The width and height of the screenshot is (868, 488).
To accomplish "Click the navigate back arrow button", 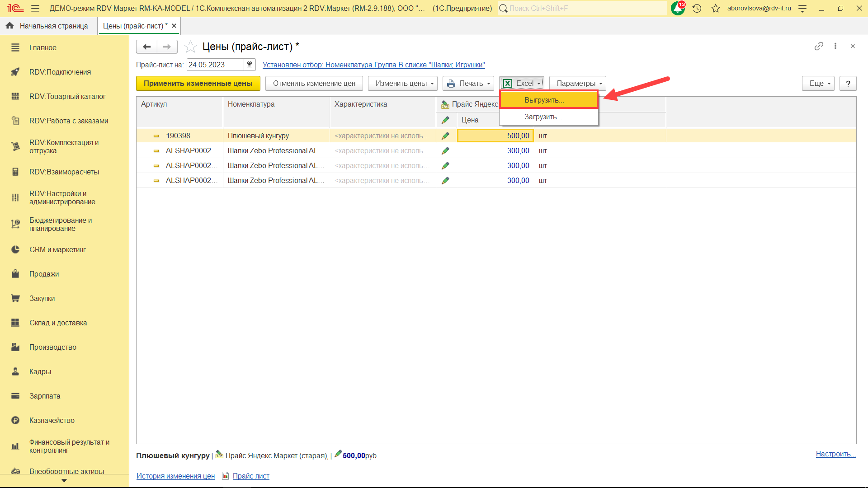I will click(x=146, y=47).
